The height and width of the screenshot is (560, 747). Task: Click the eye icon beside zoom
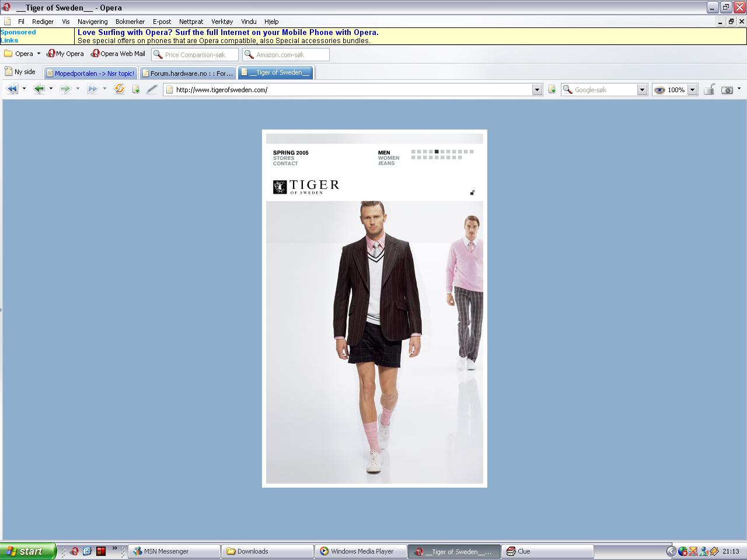(659, 90)
